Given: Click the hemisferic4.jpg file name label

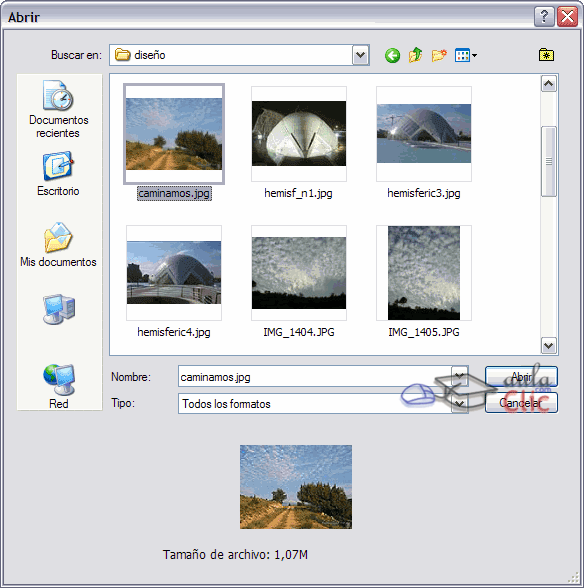Looking at the screenshot, I should (x=174, y=332).
